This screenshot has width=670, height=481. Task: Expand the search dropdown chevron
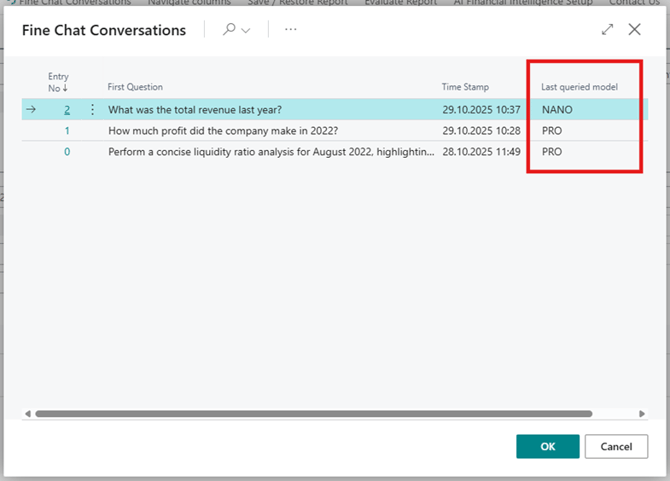point(246,30)
